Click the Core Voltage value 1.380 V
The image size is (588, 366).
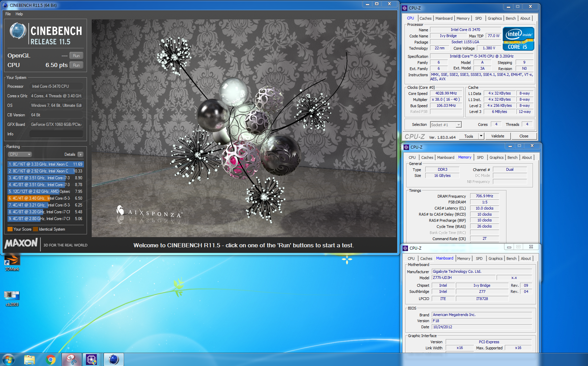tap(488, 48)
